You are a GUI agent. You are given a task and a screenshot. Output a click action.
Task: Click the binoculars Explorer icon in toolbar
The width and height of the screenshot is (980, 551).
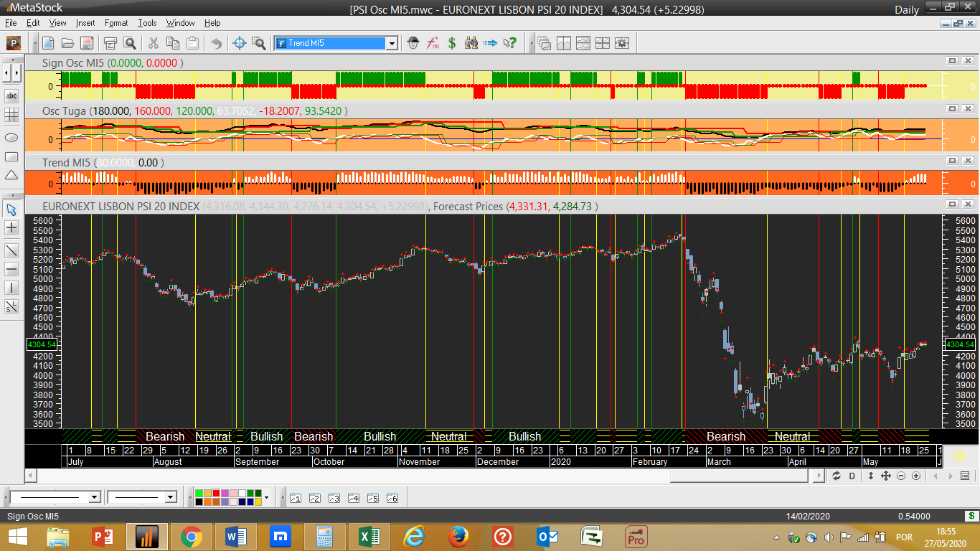tap(471, 43)
